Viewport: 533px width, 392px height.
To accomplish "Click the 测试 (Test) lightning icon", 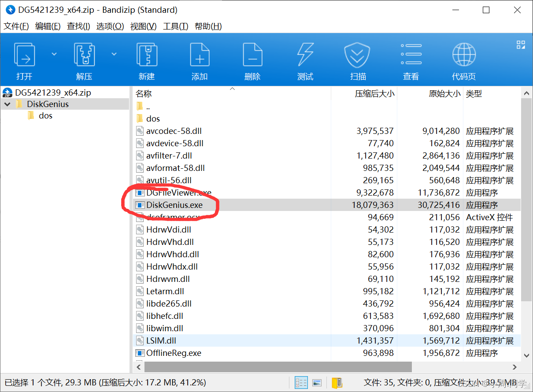I will click(305, 55).
